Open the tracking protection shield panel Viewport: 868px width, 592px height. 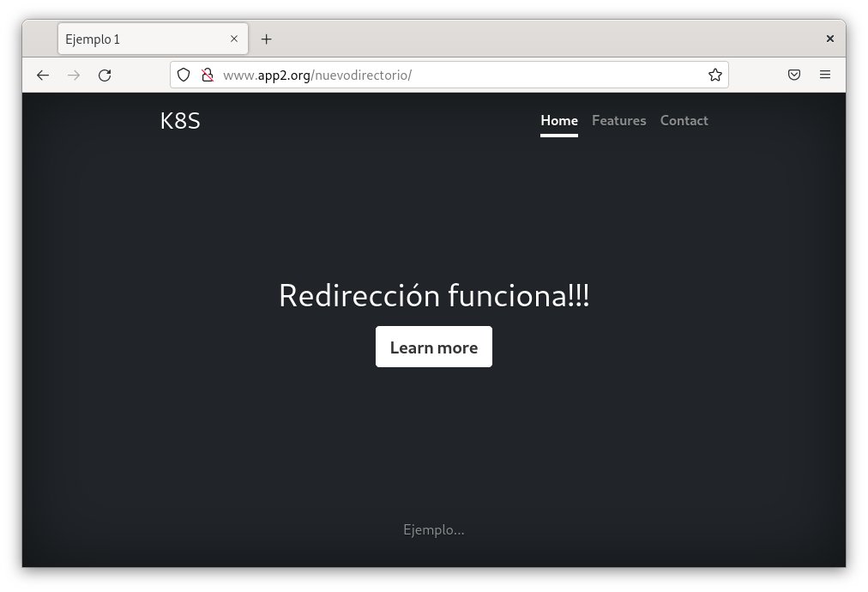[184, 76]
